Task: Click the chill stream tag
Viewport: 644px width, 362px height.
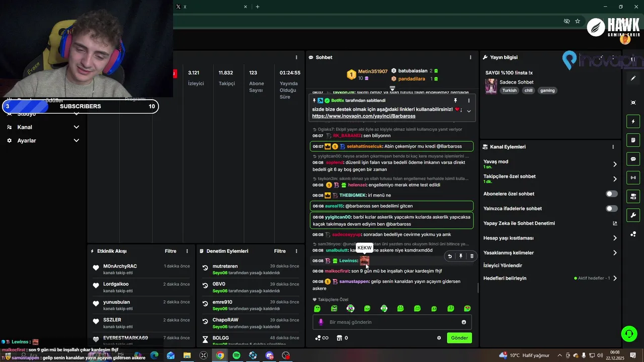Action: coord(528,90)
